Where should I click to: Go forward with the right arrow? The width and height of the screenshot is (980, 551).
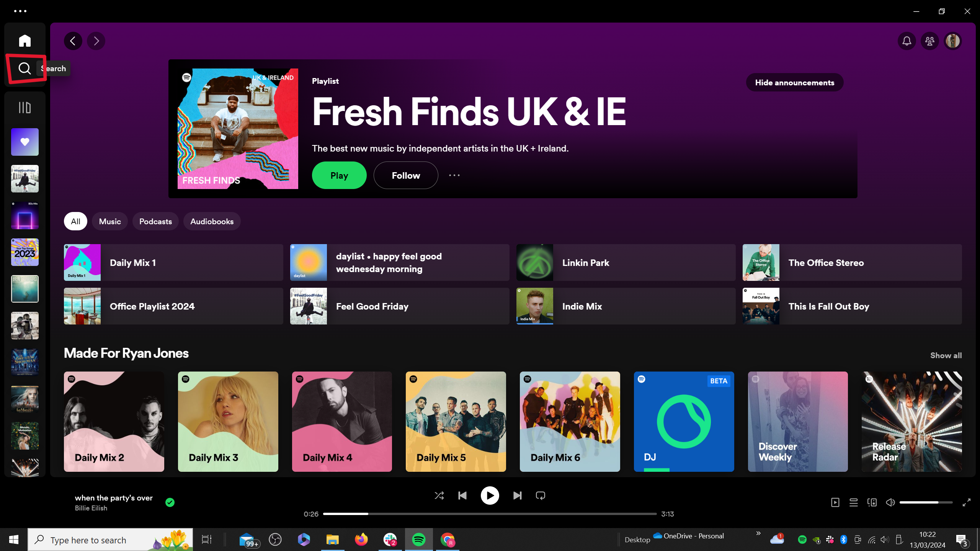pyautogui.click(x=96, y=41)
